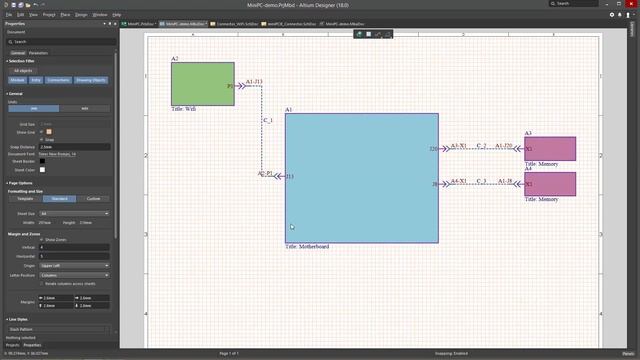Pin the Properties panel
Image resolution: width=640 pixels, height=360 pixels.
(x=110, y=24)
